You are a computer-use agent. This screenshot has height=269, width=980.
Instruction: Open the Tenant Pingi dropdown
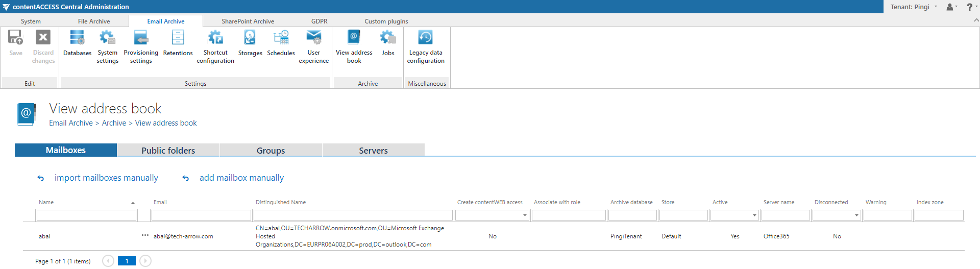pyautogui.click(x=914, y=7)
